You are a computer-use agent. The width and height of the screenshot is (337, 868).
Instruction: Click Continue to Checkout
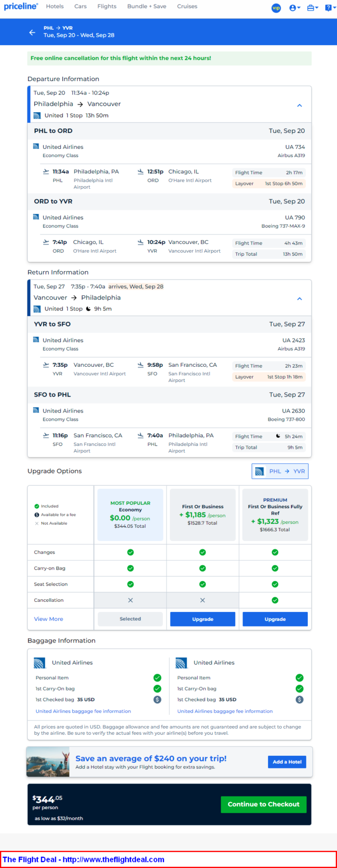coord(264,805)
